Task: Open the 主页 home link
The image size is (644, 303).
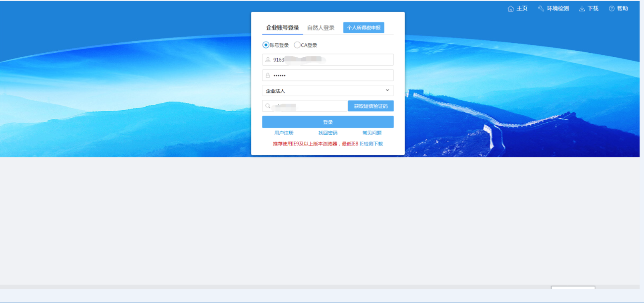Action: click(522, 8)
